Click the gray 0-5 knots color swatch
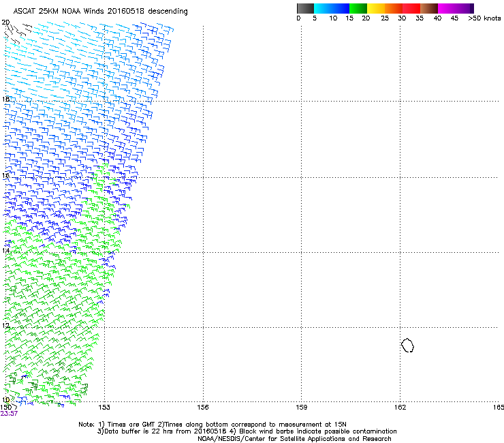This screenshot has height=443, width=504. pyautogui.click(x=305, y=8)
